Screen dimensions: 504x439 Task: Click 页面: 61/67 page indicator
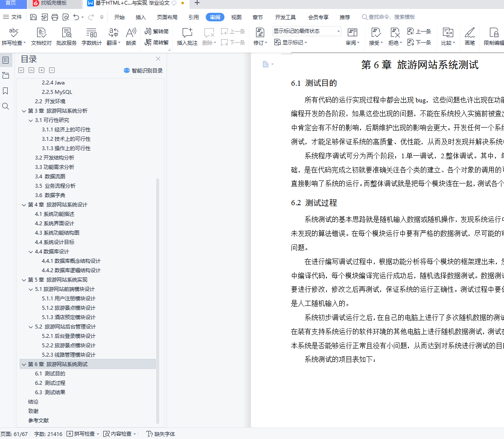[14, 434]
